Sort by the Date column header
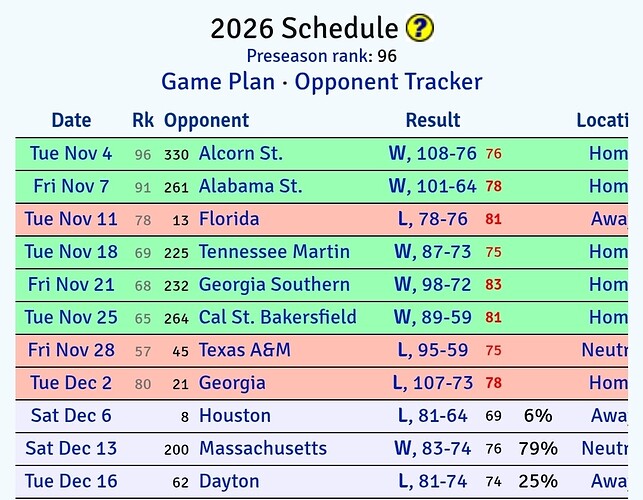Screen dimensions: 643x500 pos(71,120)
